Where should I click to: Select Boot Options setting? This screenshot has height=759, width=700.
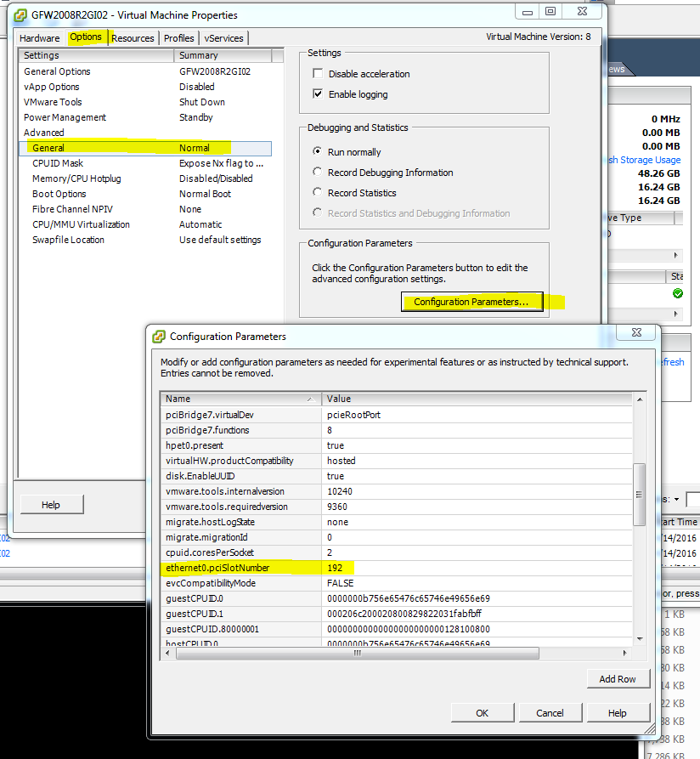coord(145,194)
